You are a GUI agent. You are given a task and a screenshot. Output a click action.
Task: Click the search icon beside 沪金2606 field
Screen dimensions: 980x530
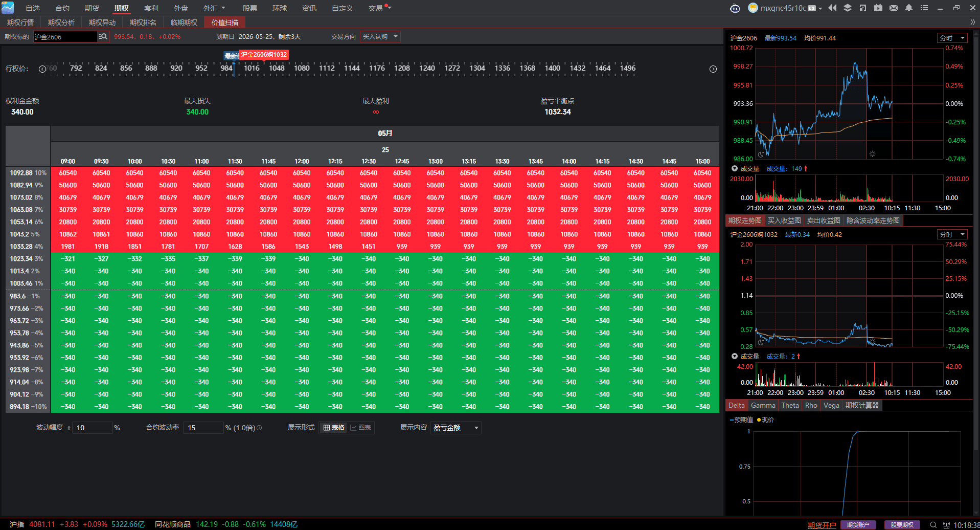point(103,37)
